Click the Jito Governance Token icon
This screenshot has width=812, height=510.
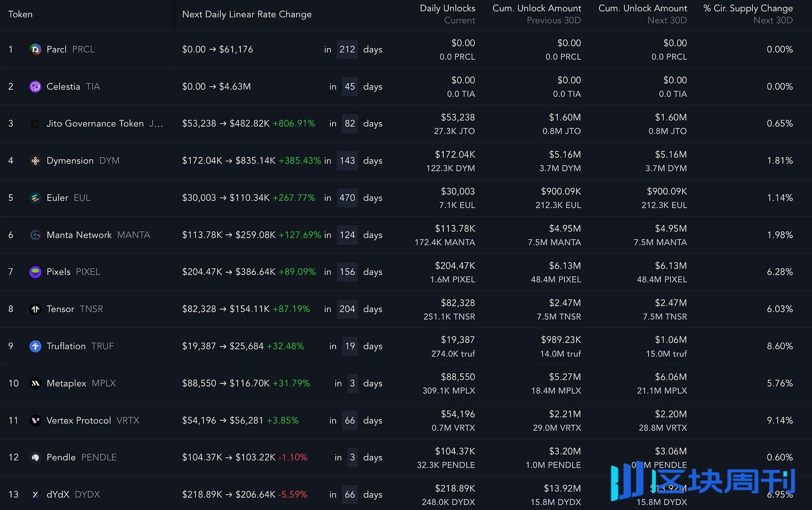click(35, 124)
